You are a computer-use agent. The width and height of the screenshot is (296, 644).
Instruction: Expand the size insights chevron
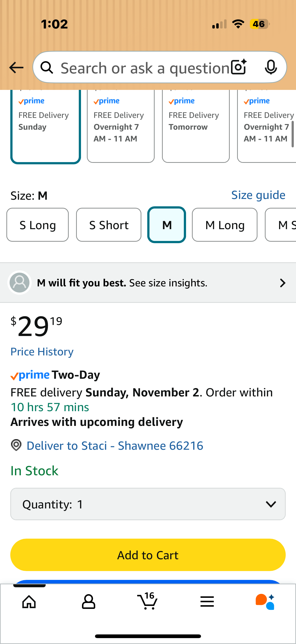coord(283,283)
